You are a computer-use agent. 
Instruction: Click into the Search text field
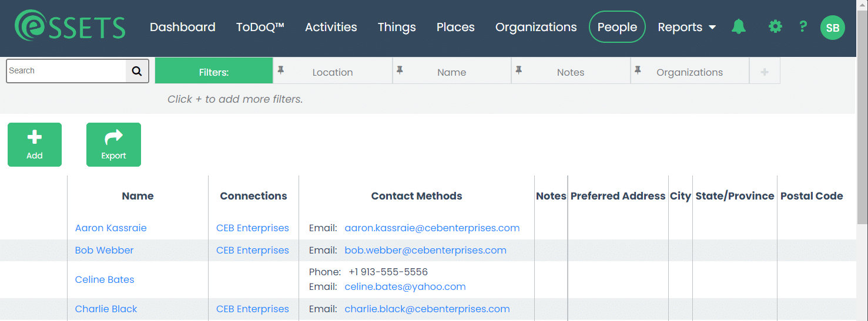[x=66, y=71]
